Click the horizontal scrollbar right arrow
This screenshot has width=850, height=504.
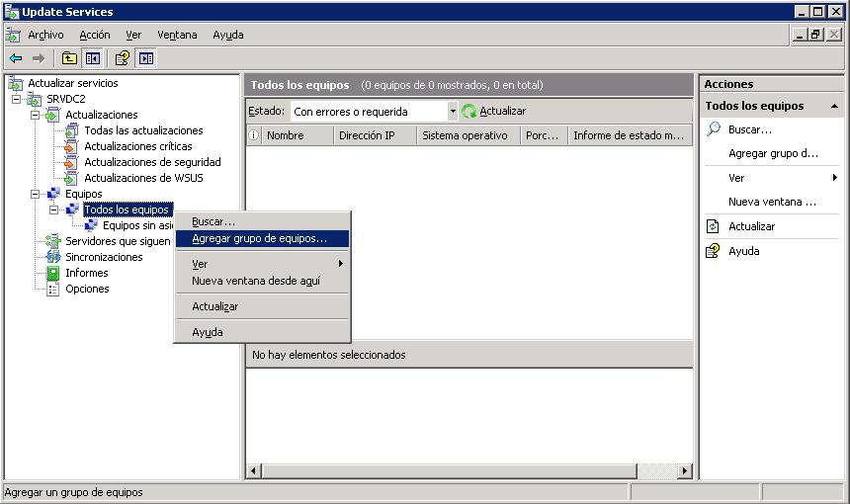click(x=685, y=471)
